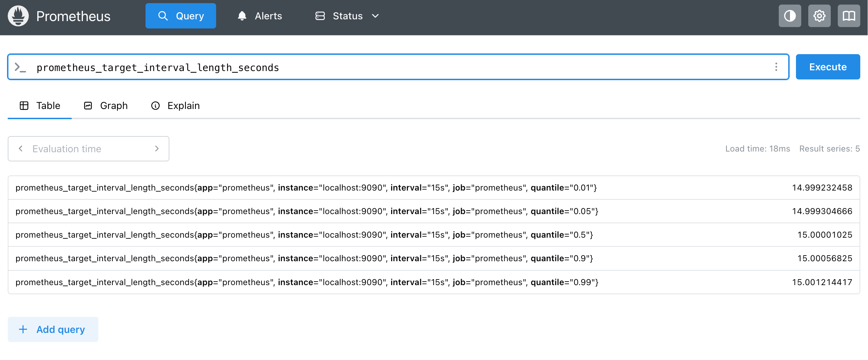The image size is (868, 360).
Task: Toggle the light/dark theme icon
Action: pyautogui.click(x=790, y=16)
